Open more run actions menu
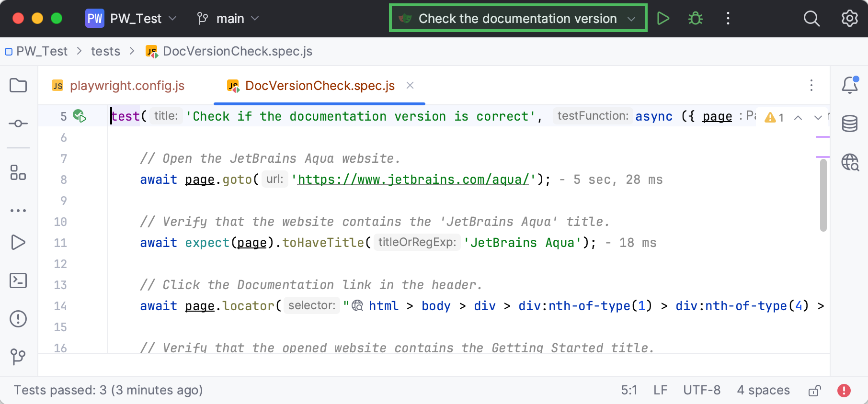The height and width of the screenshot is (404, 868). (x=728, y=18)
